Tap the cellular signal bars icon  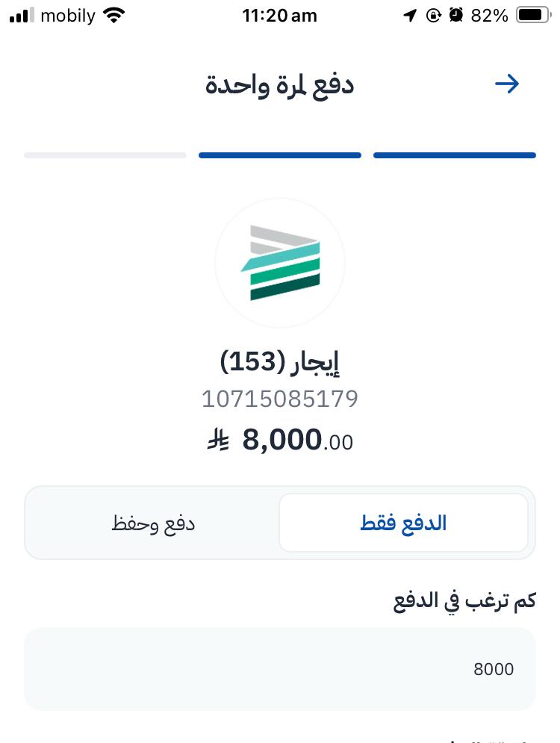point(22,15)
